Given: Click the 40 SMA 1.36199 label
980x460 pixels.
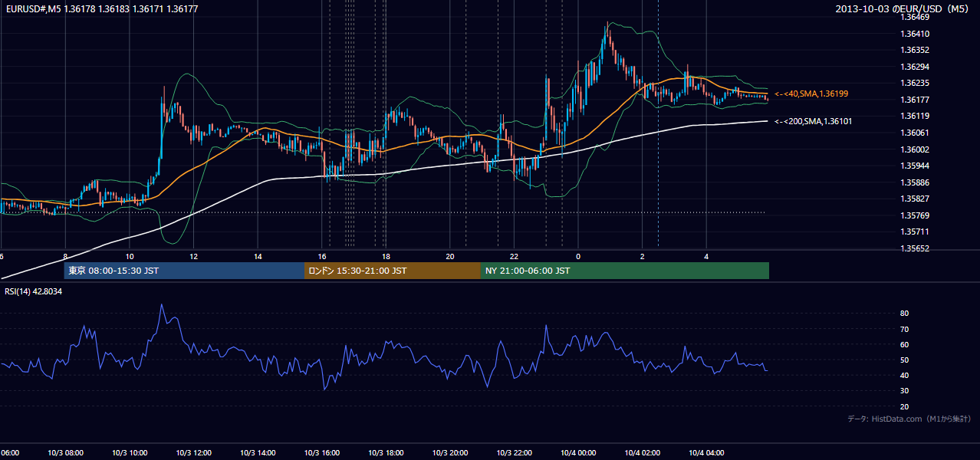Looking at the screenshot, I should coord(812,94).
